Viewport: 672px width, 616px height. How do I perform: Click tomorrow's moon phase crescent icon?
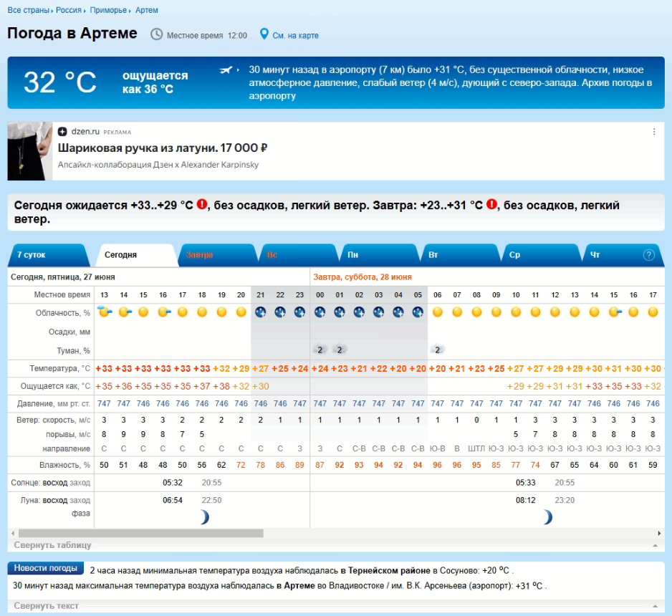pyautogui.click(x=547, y=517)
